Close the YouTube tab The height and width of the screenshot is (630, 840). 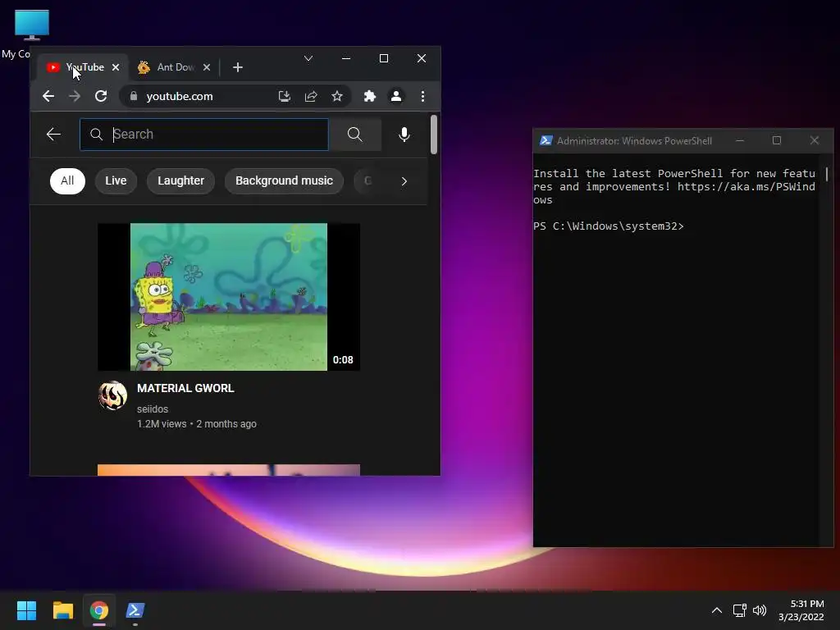(115, 67)
